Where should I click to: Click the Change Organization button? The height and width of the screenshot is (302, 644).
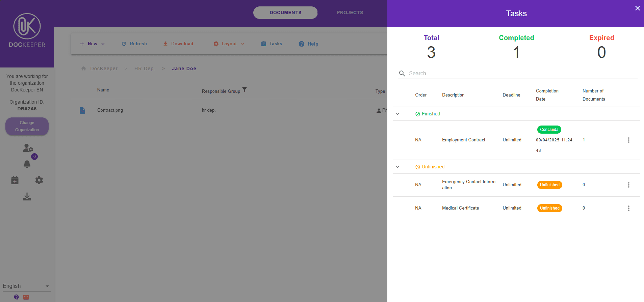coord(27,126)
